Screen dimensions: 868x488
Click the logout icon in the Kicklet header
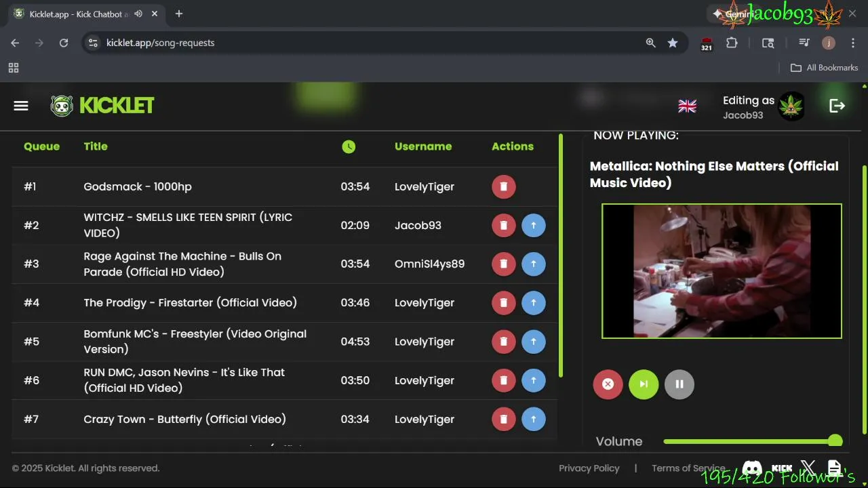point(837,106)
